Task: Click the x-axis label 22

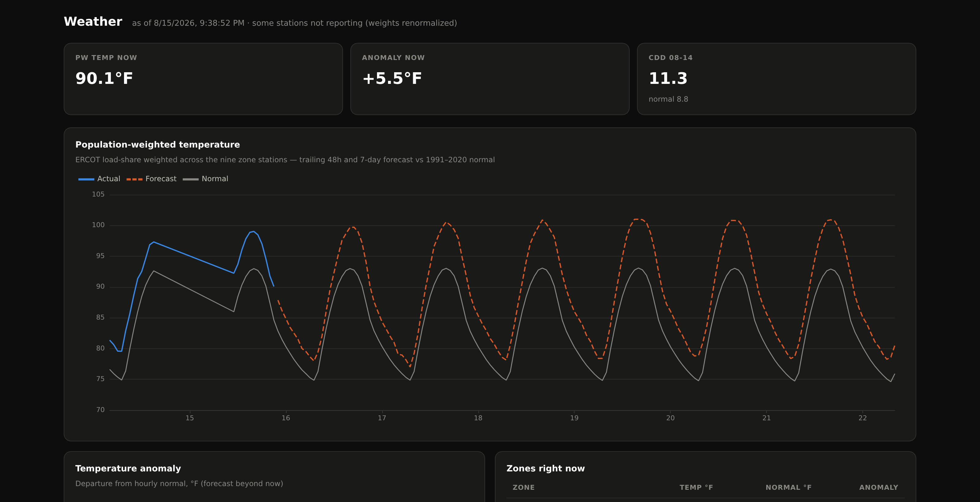Action: (862, 418)
